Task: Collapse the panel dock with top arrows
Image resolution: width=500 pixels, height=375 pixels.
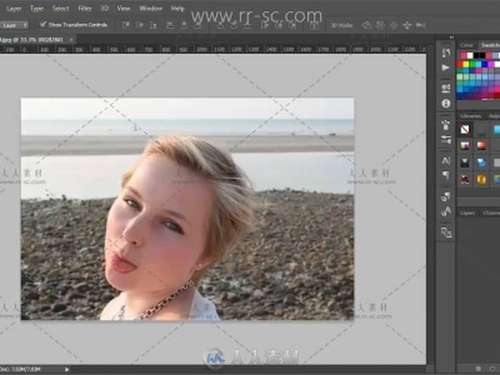Action: [452, 37]
